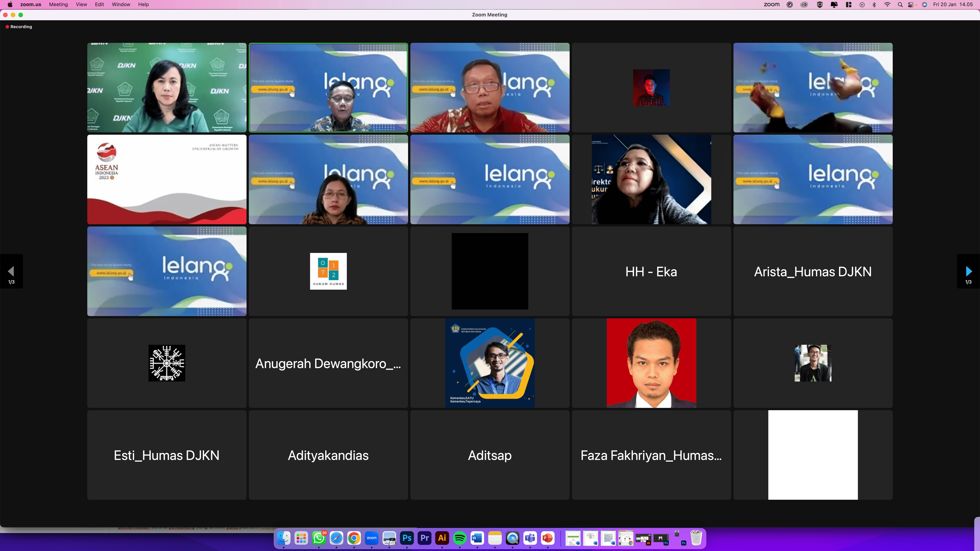Open Google Chrome in the Dock
Screen dimensions: 980x551
[354, 538]
